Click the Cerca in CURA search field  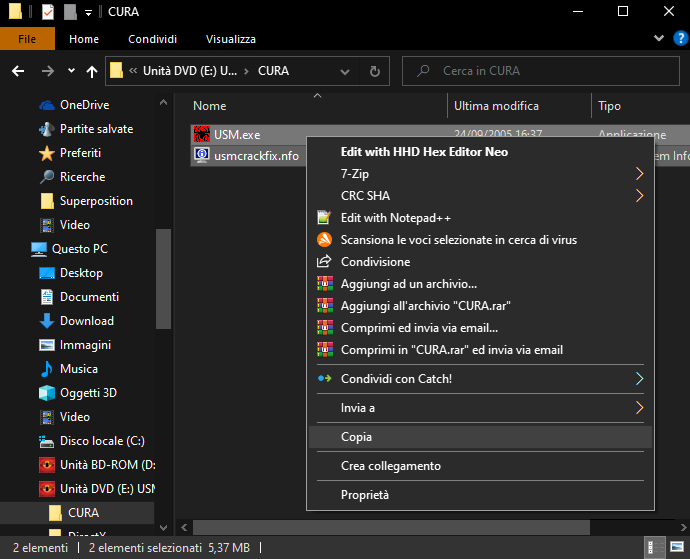click(541, 71)
